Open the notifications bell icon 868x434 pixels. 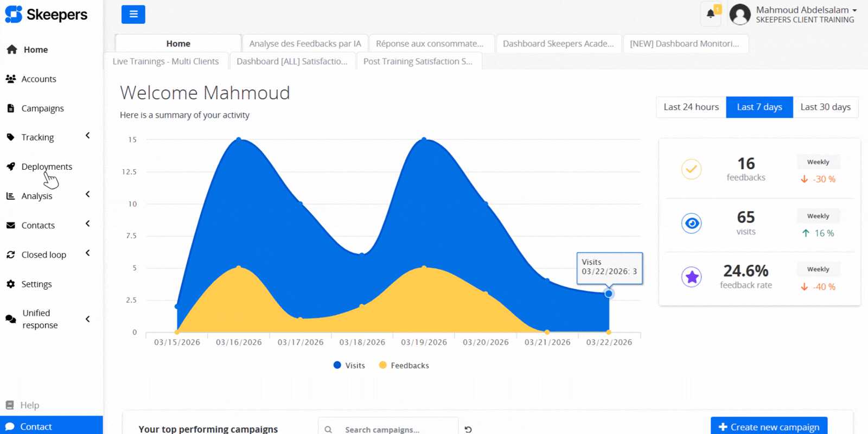[710, 14]
